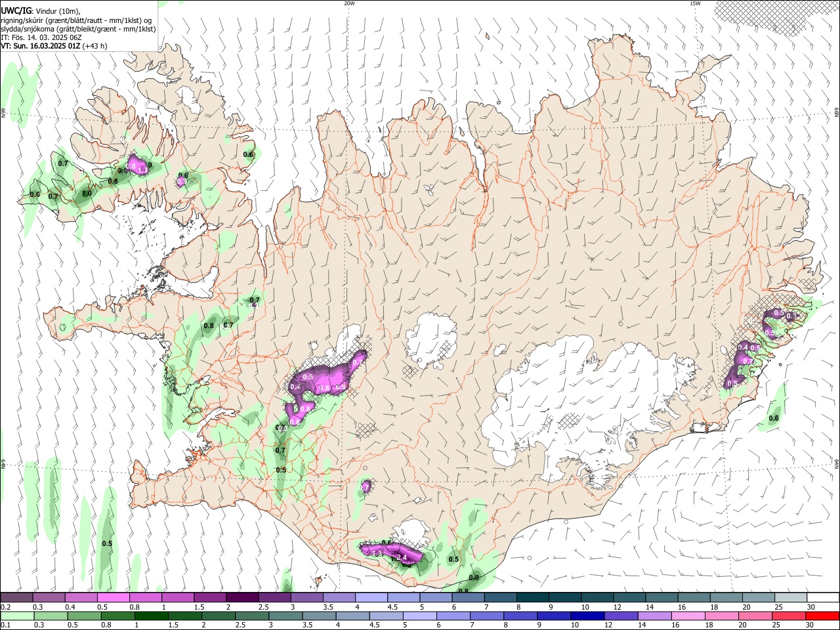Choose the light pink 16–18 swatch, lower legend
The width and height of the screenshot is (840, 630).
(x=688, y=616)
